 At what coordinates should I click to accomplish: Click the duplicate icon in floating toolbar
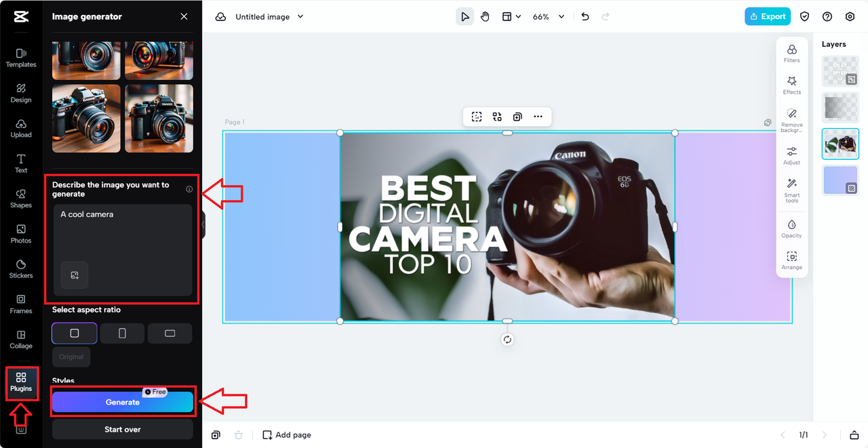(517, 117)
